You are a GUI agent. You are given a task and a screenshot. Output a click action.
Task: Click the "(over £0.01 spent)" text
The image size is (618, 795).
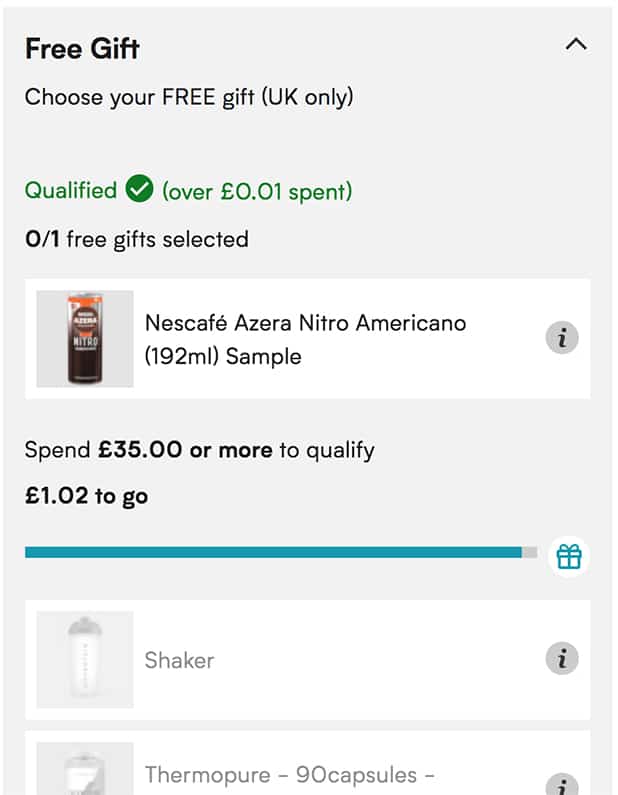[x=257, y=191]
